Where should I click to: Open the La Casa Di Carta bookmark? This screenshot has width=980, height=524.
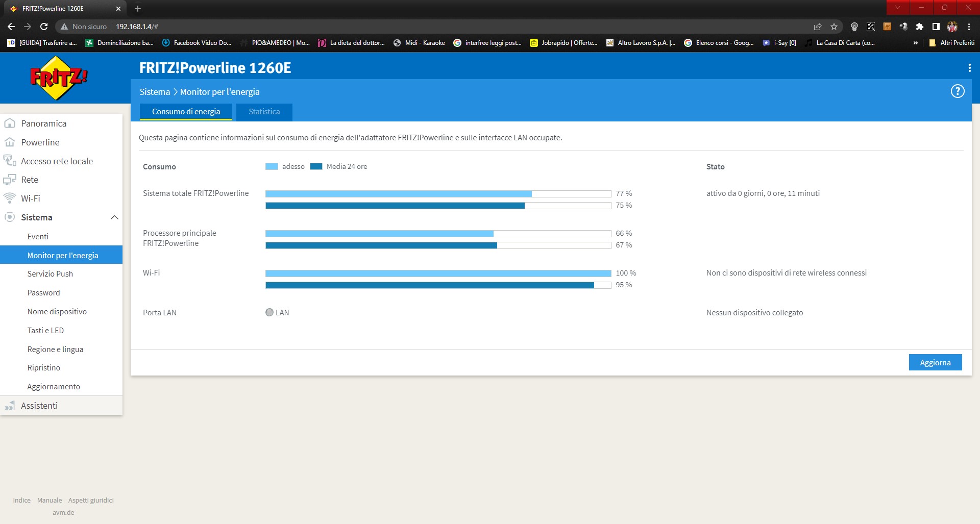(840, 43)
